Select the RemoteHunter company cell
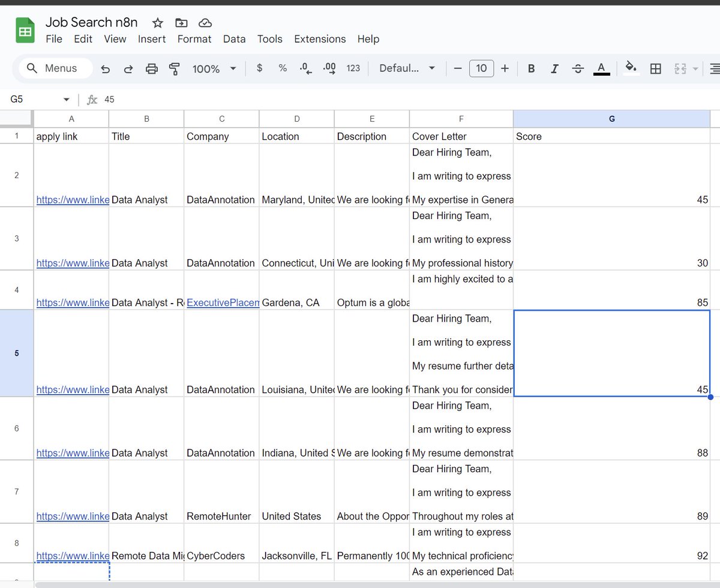720x588 pixels. [x=221, y=492]
